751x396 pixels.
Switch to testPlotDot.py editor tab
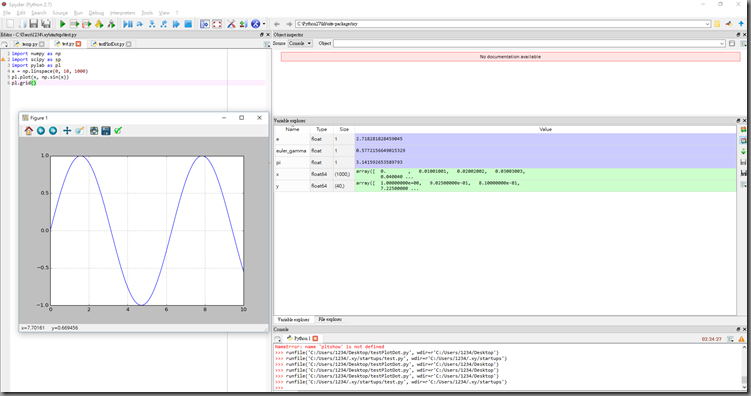click(111, 44)
